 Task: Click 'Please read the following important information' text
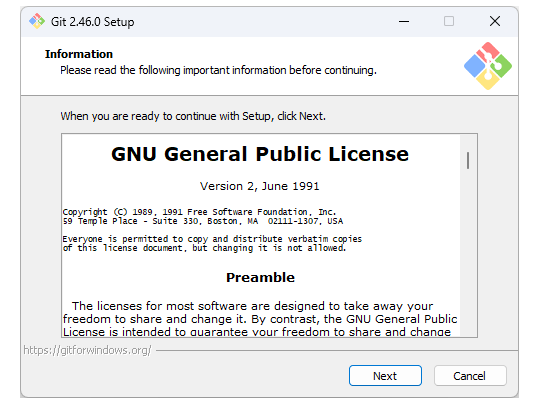218,70
